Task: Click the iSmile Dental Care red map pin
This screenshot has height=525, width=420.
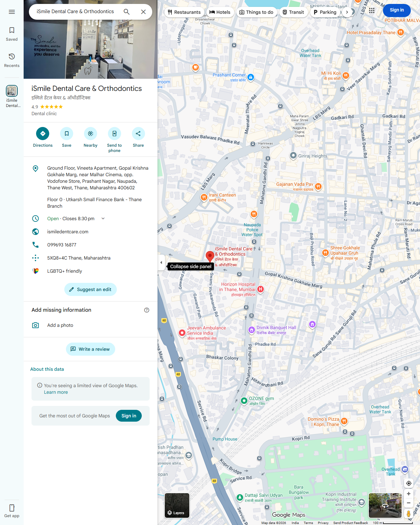Action: (210, 257)
